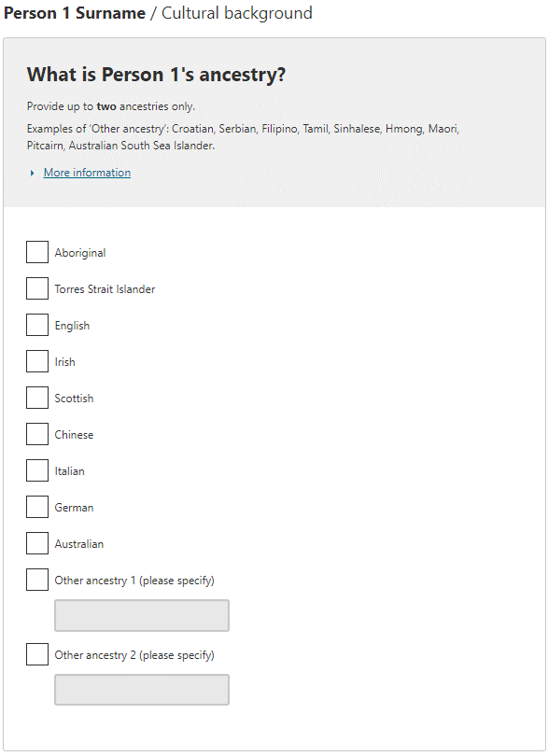Select the Cultural background breadcrumb label
This screenshot has height=756, width=548.
[236, 13]
